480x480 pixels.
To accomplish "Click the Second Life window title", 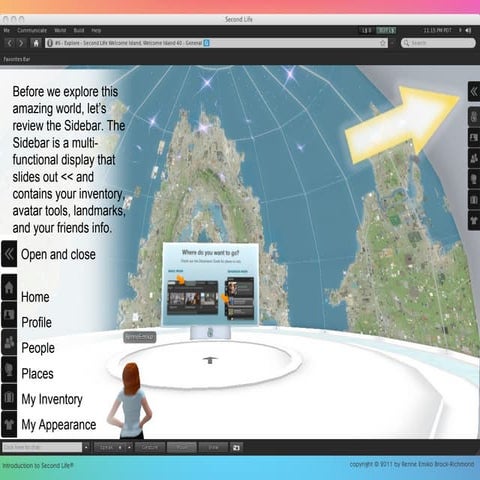I will pos(239,20).
